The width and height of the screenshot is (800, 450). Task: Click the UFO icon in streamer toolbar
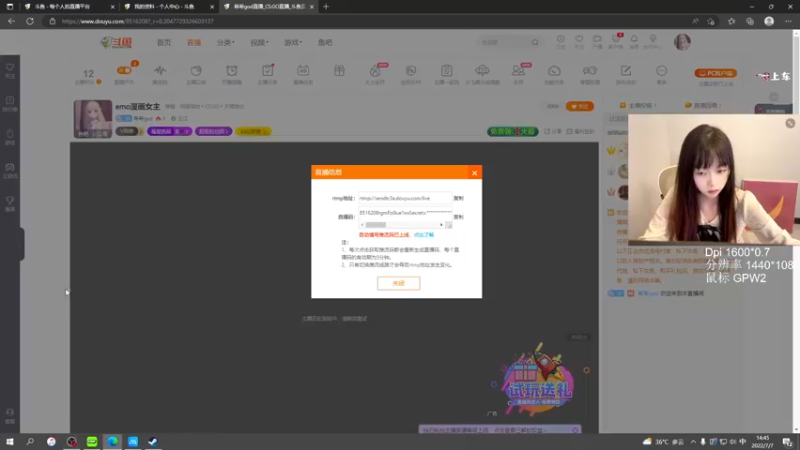[482, 71]
